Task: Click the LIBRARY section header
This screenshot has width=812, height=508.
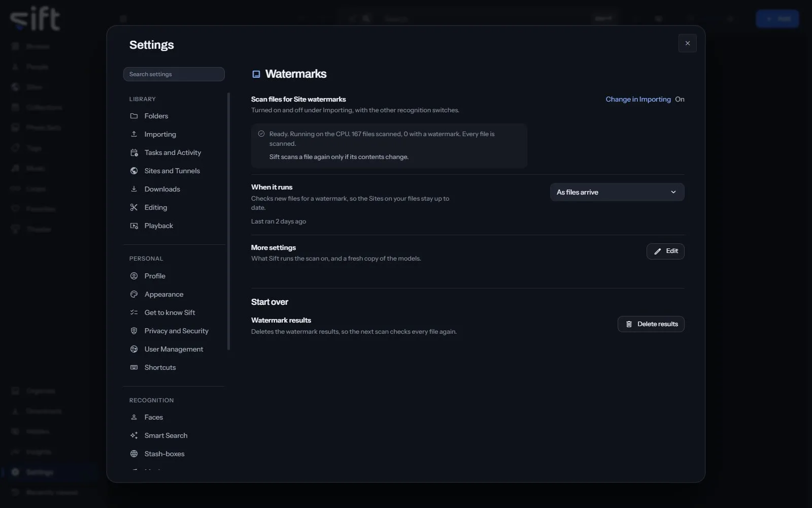Action: pos(143,99)
